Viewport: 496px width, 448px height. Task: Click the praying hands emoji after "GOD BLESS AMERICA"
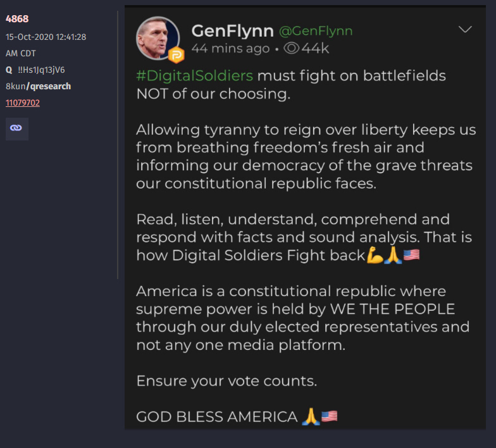pyautogui.click(x=310, y=416)
